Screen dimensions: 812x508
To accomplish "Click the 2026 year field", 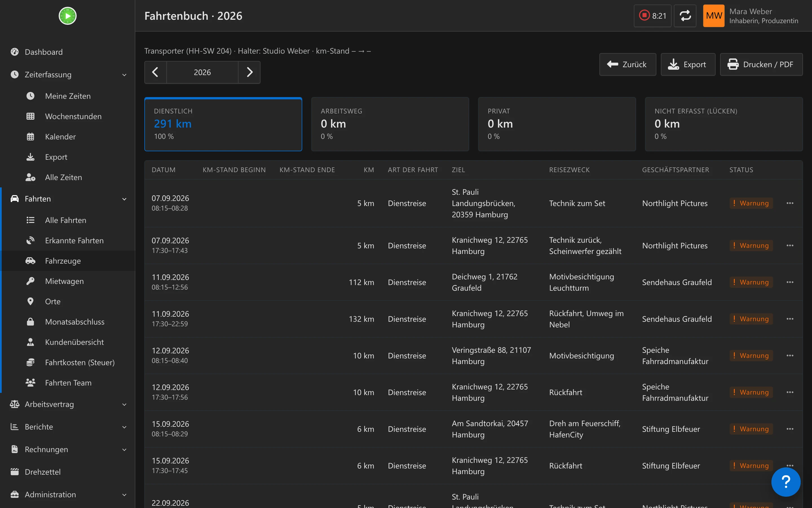I will pos(202,72).
